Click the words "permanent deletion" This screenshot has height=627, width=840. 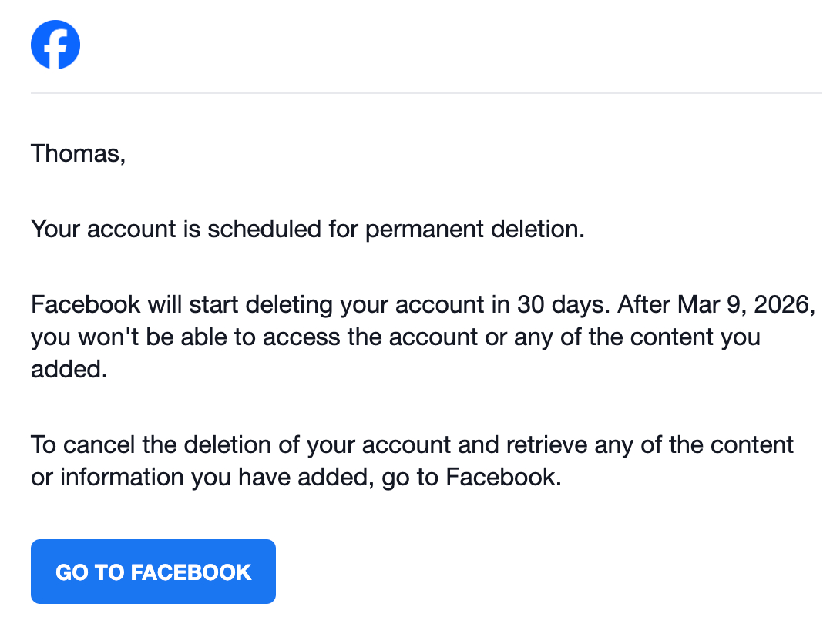(x=475, y=229)
